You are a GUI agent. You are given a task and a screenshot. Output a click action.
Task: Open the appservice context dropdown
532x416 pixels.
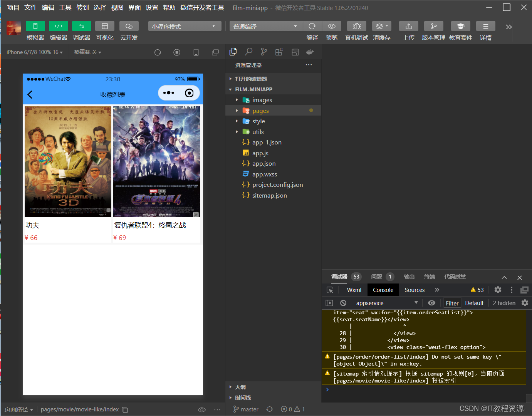(387, 303)
